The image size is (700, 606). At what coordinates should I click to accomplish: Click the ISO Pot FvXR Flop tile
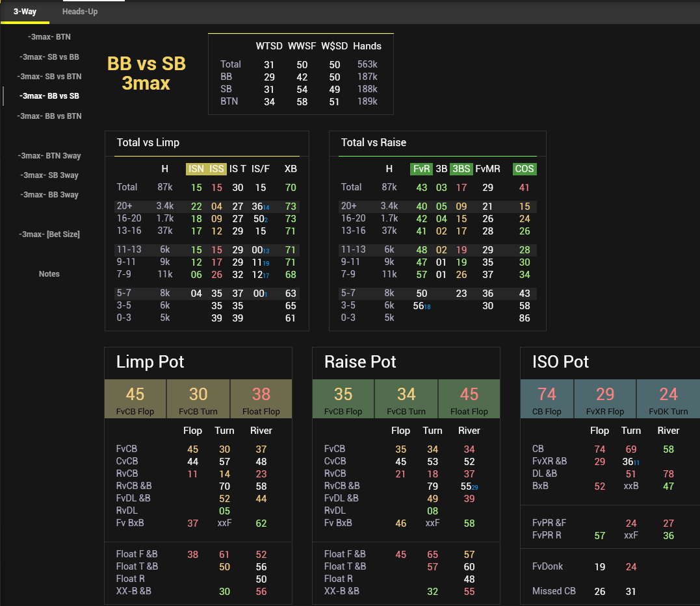pos(605,399)
